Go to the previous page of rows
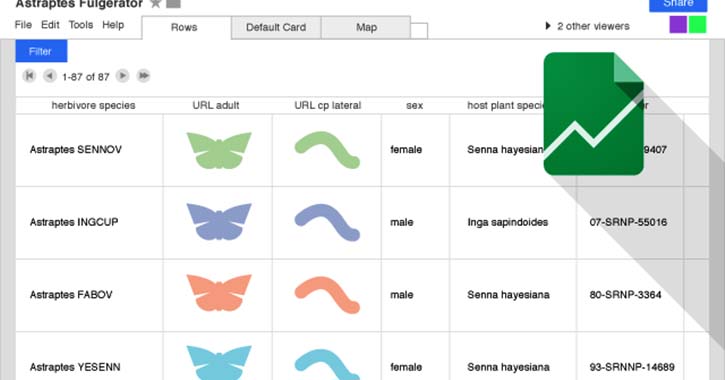725x380 pixels. (x=49, y=75)
